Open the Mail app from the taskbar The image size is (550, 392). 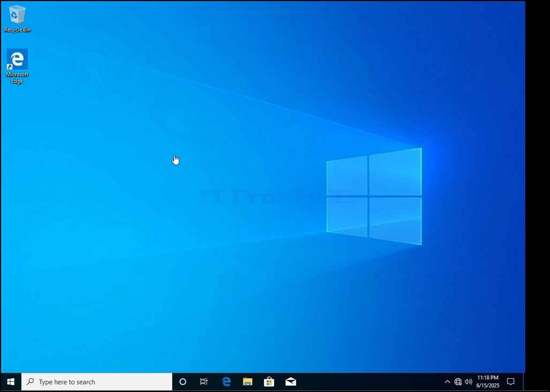coord(291,382)
